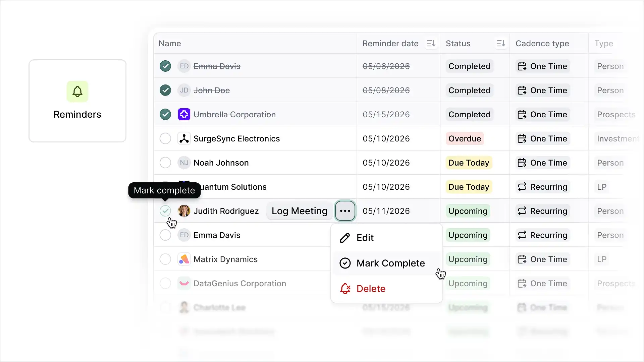The width and height of the screenshot is (644, 362).
Task: Choose Mark Complete in the context menu
Action: [x=387, y=263]
